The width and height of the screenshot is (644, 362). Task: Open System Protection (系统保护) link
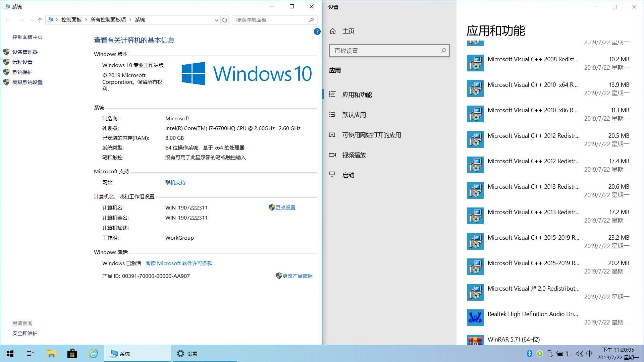22,72
